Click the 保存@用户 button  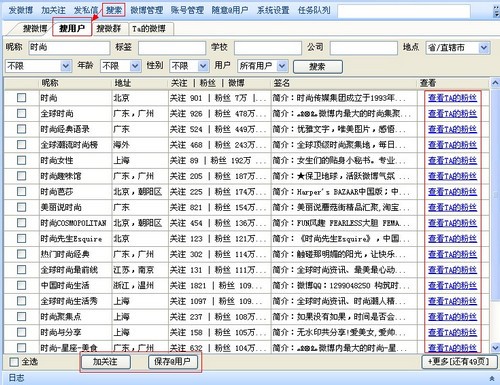click(172, 362)
